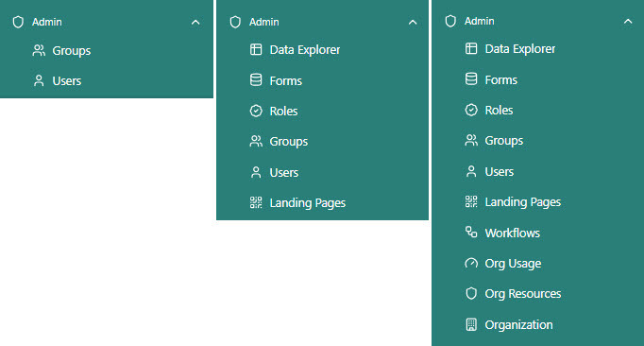The image size is (644, 346).
Task: Click the Data Explorer table icon in the middle panel
Action: (256, 49)
